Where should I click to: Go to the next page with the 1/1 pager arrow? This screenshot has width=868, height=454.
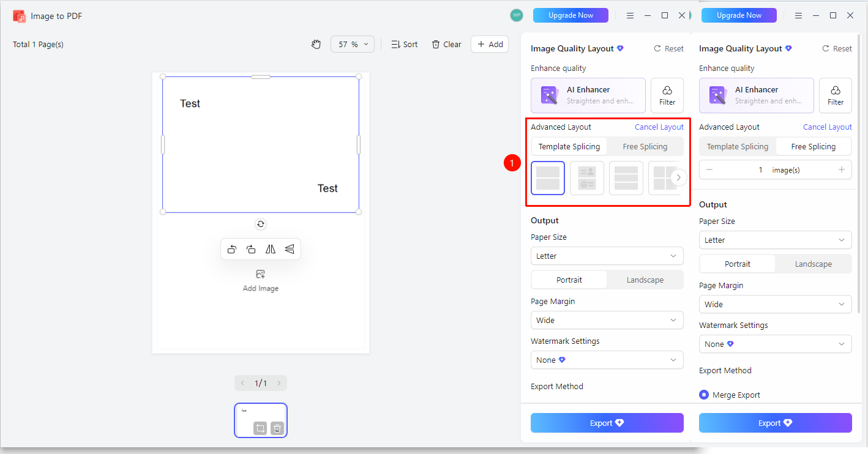coord(279,383)
